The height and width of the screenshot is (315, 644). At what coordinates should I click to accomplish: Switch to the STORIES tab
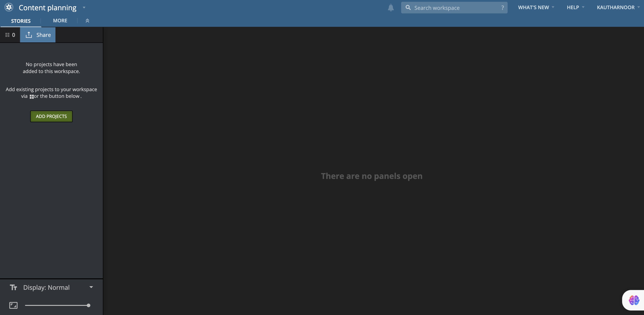[x=21, y=21]
